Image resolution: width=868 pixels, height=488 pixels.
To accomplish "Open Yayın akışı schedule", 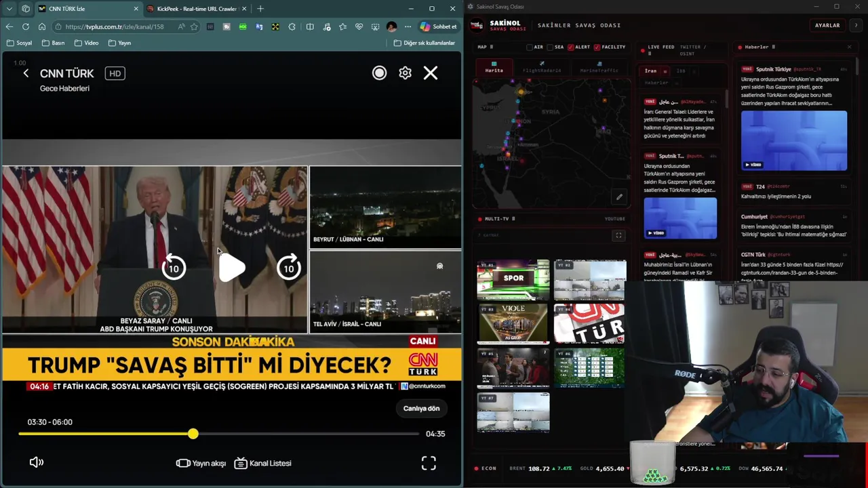I will pyautogui.click(x=201, y=463).
